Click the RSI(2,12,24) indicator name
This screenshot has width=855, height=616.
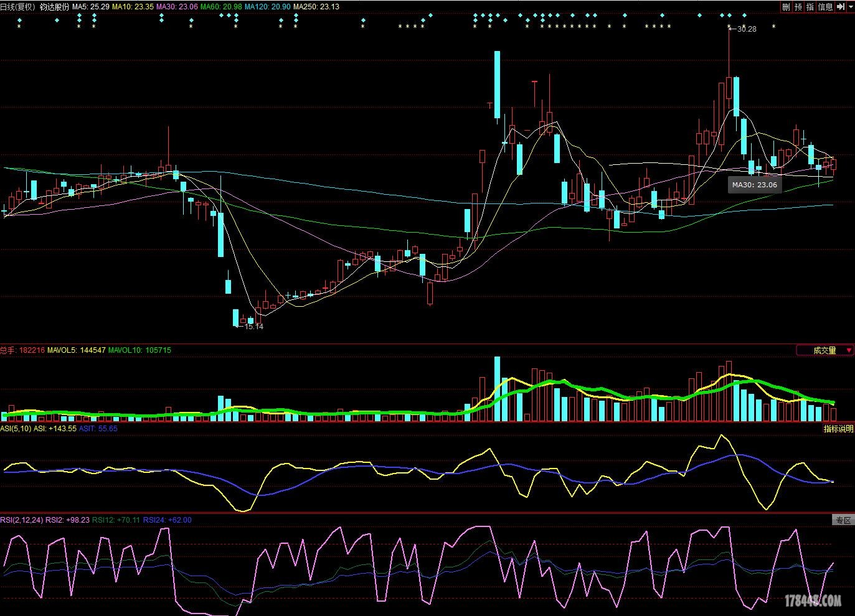coord(22,520)
